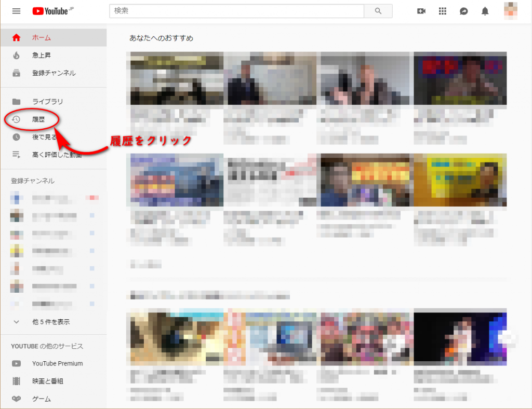
Task: Open the account avatar menu
Action: pyautogui.click(x=511, y=11)
